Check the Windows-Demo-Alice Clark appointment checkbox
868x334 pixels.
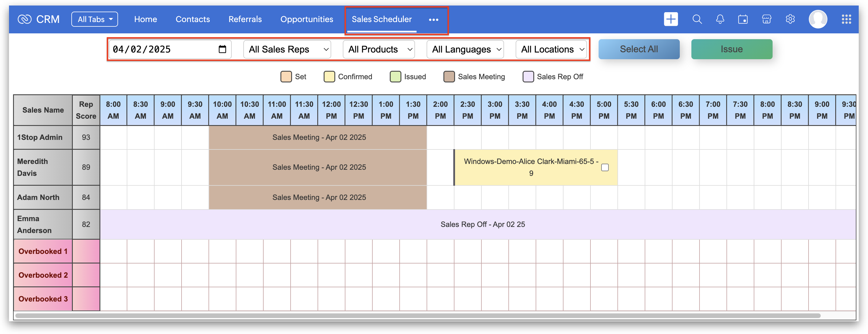[x=605, y=167]
